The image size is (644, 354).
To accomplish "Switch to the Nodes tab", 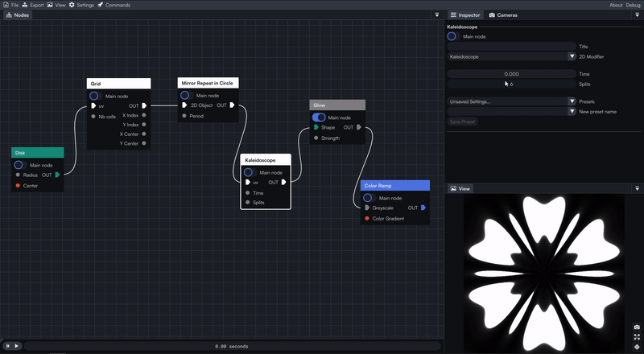I will pos(18,14).
